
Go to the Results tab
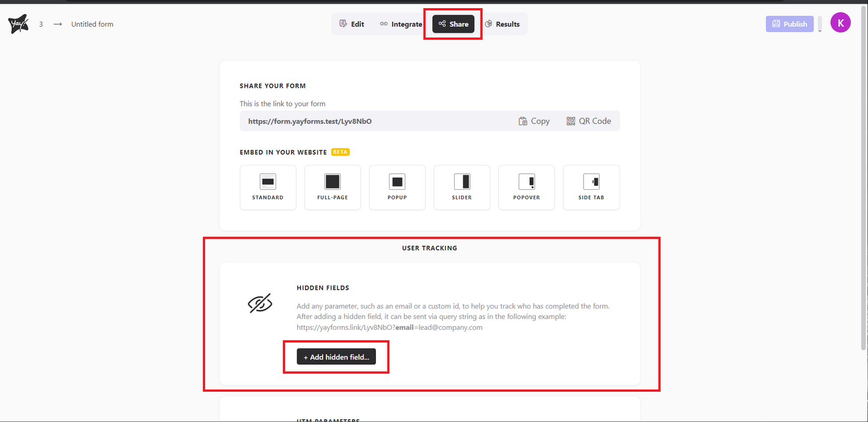pyautogui.click(x=502, y=24)
